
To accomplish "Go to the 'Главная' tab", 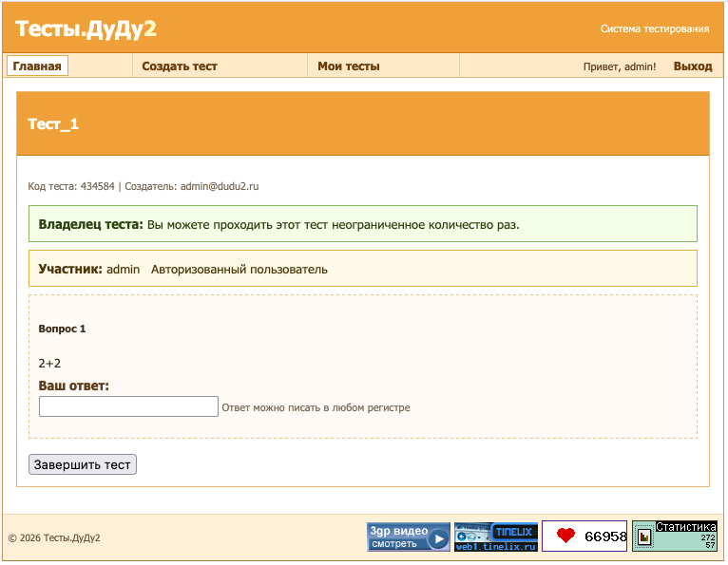I will [37, 66].
